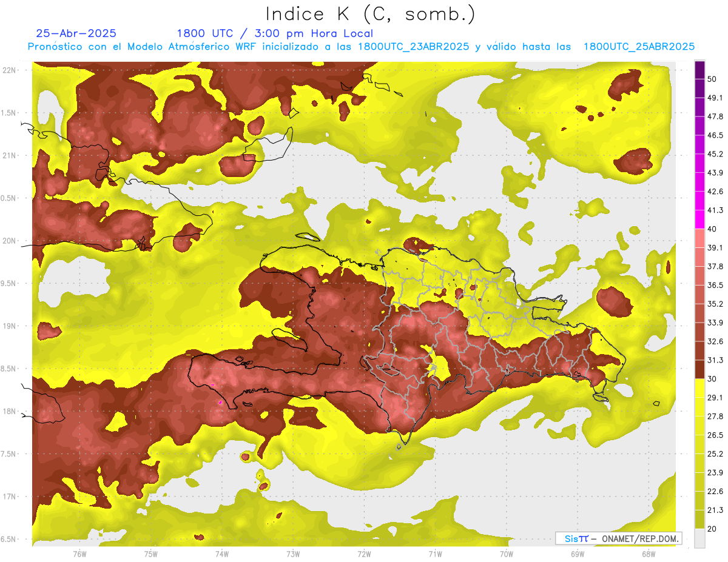The height and width of the screenshot is (562, 728).
Task: Click the dark brown swatch between 31.3 and 30
Action: pos(699,369)
